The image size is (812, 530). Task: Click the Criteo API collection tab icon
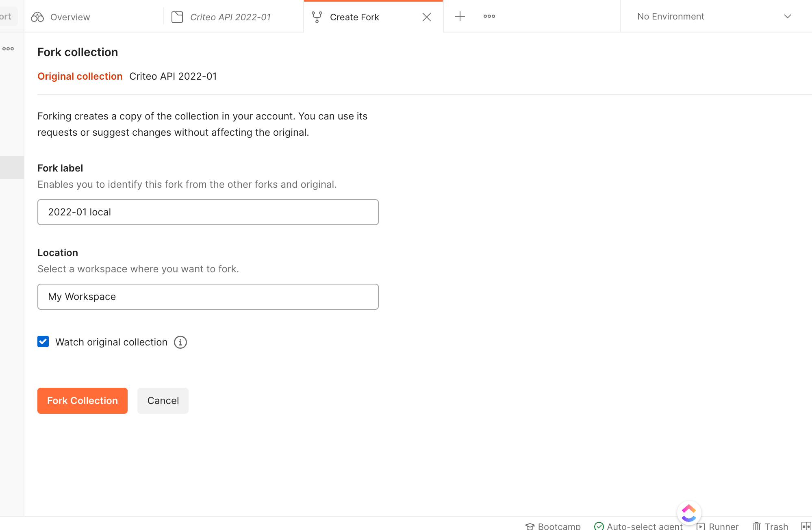pos(177,17)
